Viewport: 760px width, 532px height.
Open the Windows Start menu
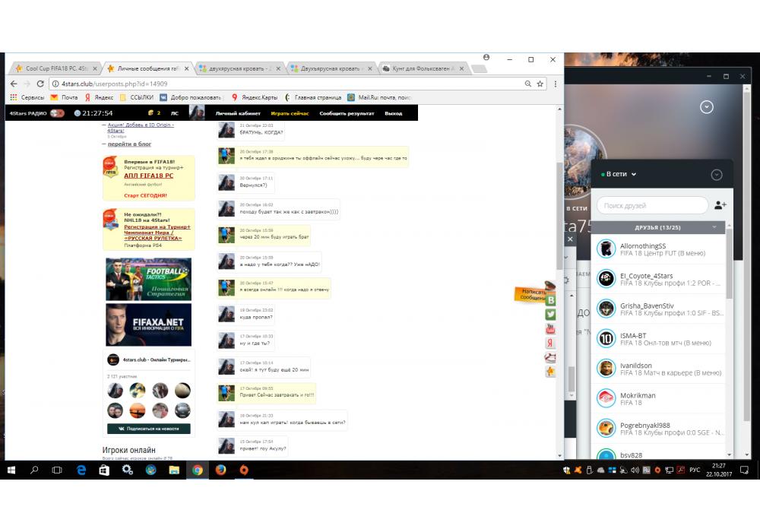click(11, 470)
